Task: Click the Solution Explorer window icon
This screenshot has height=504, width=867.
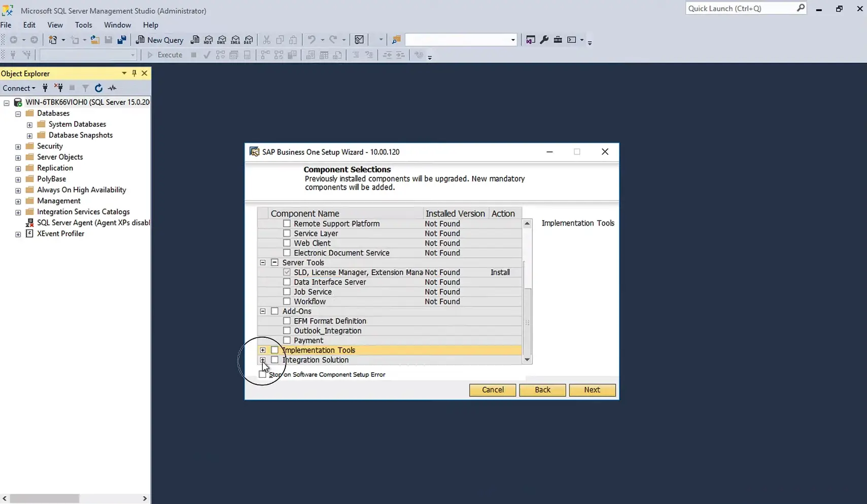Action: (531, 40)
